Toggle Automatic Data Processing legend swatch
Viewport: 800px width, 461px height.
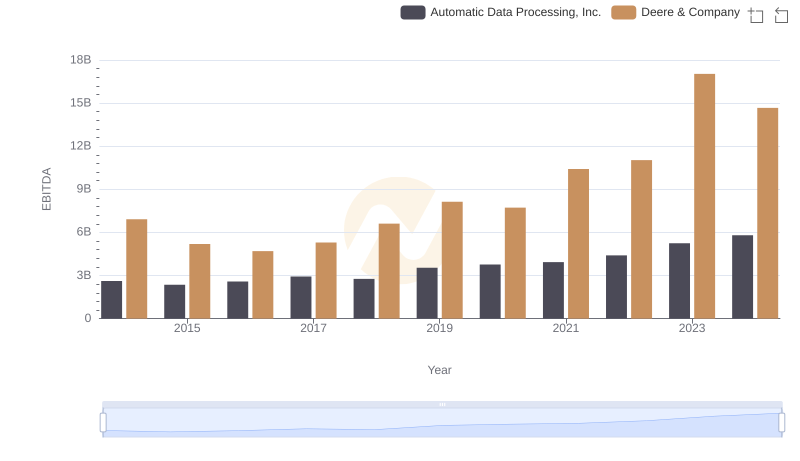tap(413, 12)
